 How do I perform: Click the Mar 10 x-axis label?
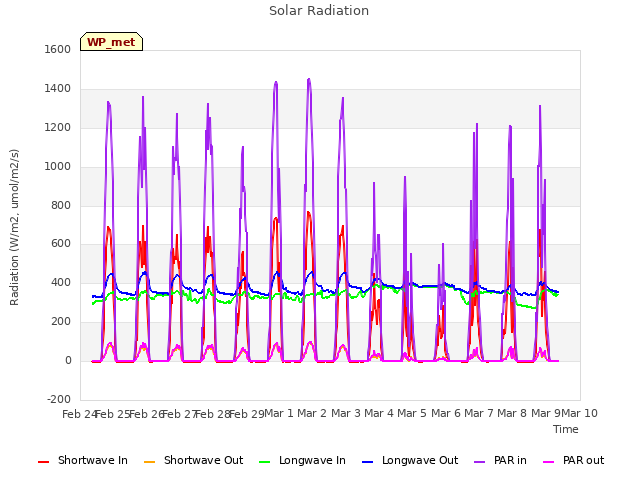click(580, 413)
